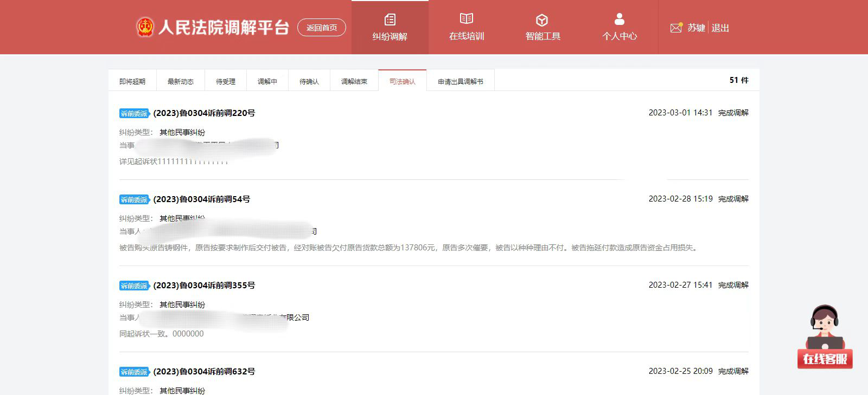868x395 pixels.
Task: Switch to the 最新动态 tab
Action: (x=181, y=81)
